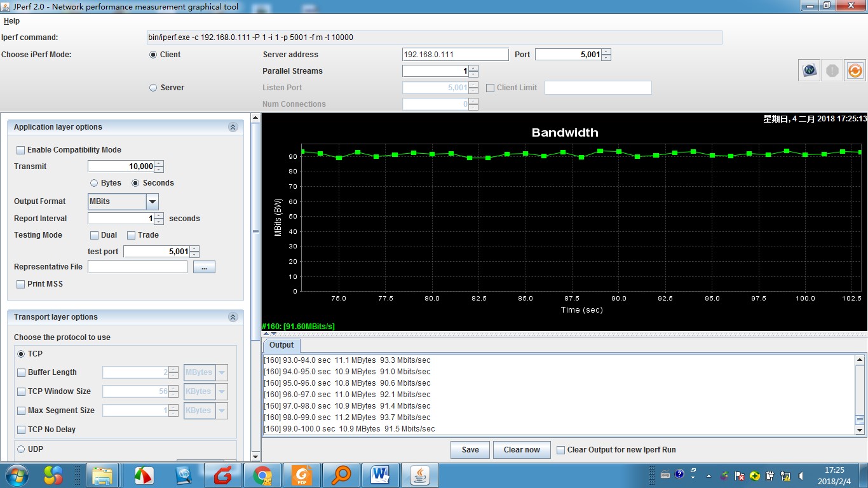Viewport: 868px width, 488px height.
Task: Select the Output tab
Action: coord(281,345)
